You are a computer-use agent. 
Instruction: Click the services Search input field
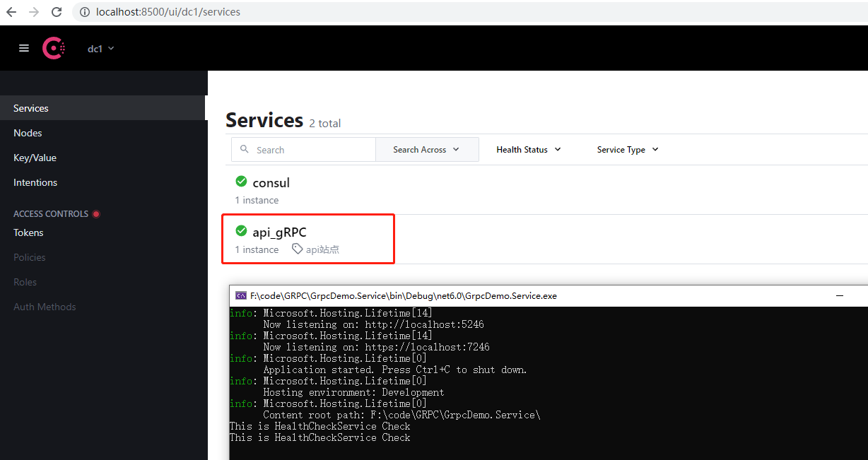(x=311, y=150)
